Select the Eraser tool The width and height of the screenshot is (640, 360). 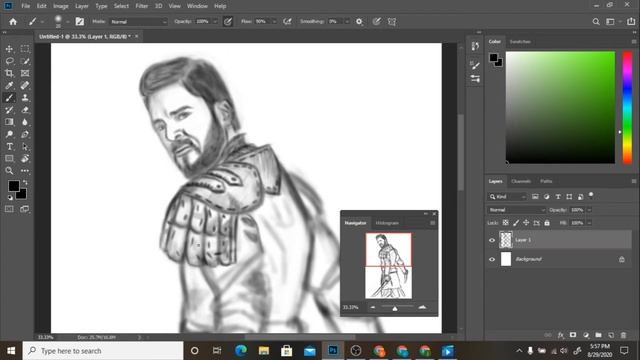(x=25, y=110)
